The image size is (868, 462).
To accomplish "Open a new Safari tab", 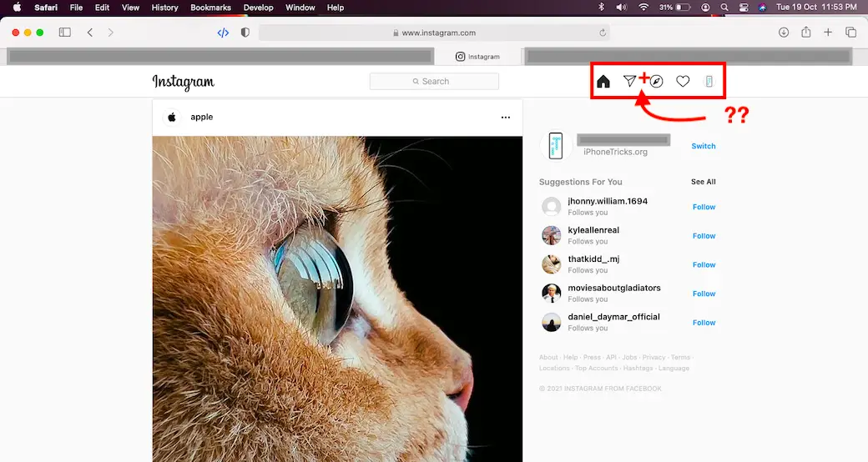I will 828,33.
